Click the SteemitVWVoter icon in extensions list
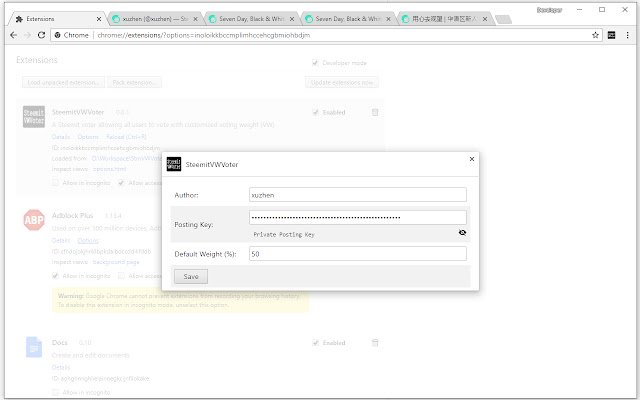This screenshot has width=640, height=400. point(34,116)
